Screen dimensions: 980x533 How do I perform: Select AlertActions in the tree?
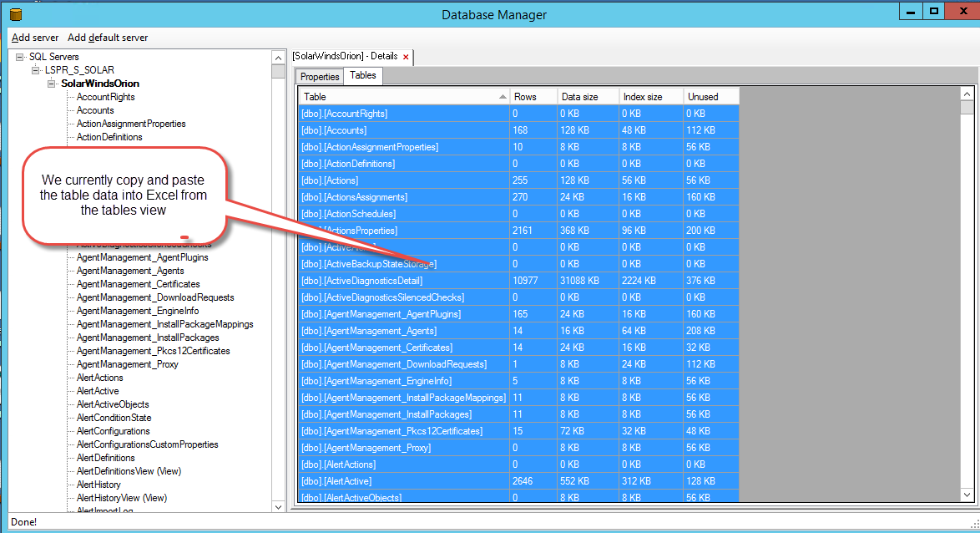click(x=100, y=378)
